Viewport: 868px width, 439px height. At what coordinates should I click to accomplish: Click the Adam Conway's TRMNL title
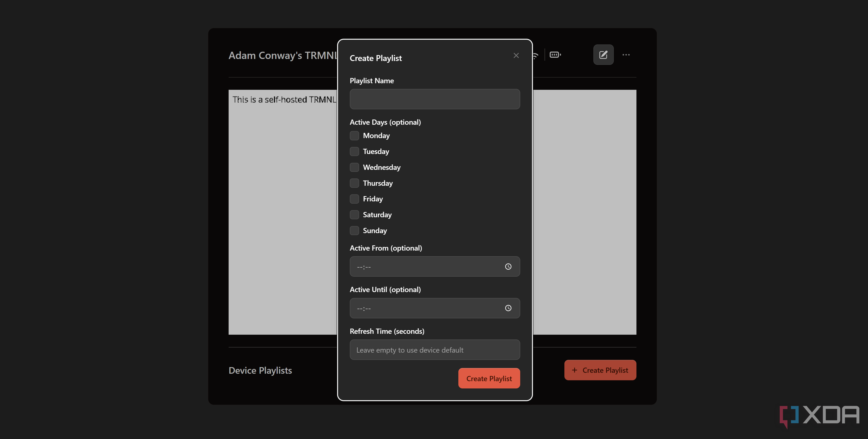coord(283,55)
